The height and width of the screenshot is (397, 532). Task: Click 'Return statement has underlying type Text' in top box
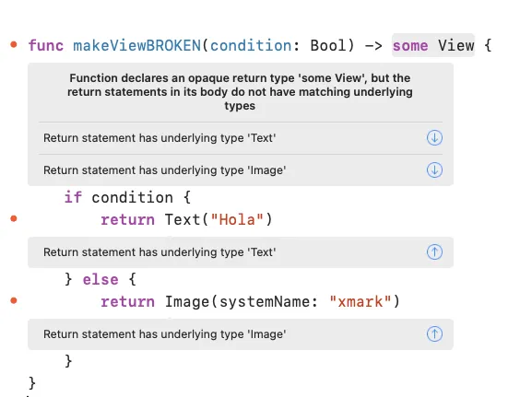pos(160,138)
